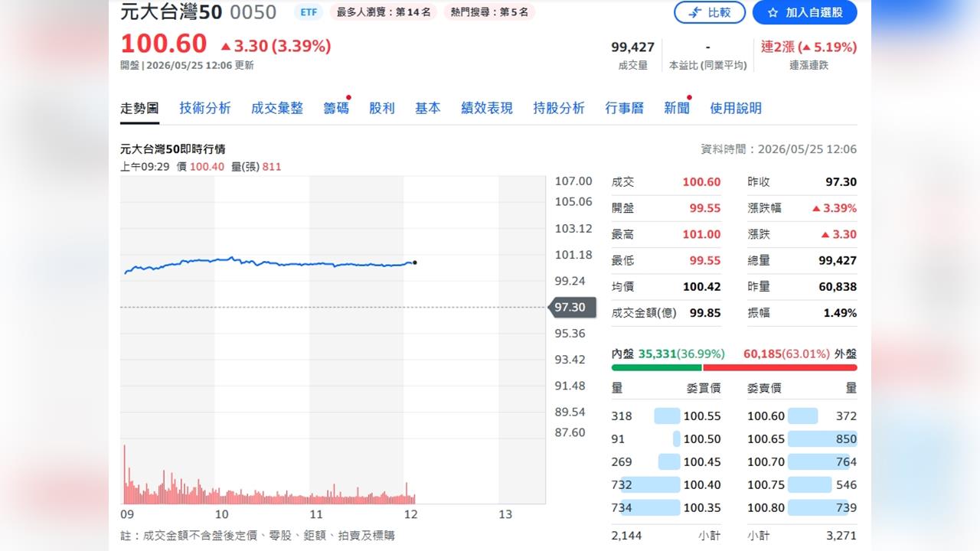Click the 外盤 60,185 figure
Viewport: 980px width, 551px height.
(x=763, y=354)
